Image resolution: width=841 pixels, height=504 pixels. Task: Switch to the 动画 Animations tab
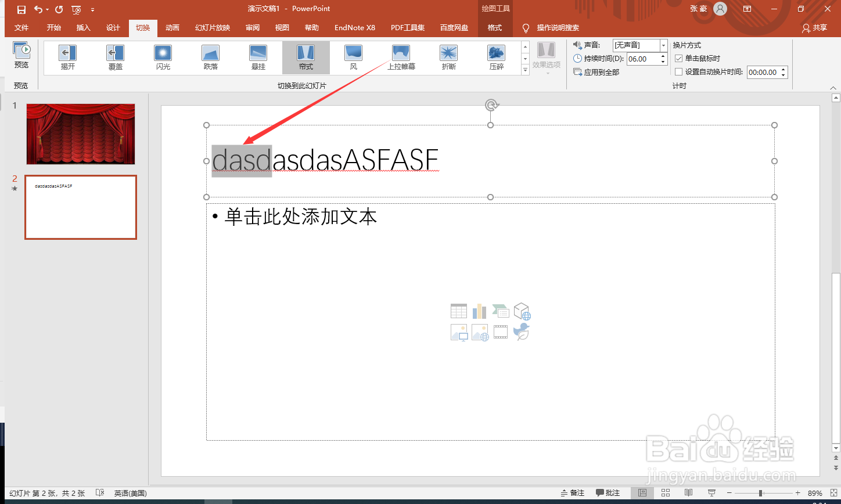click(x=172, y=28)
